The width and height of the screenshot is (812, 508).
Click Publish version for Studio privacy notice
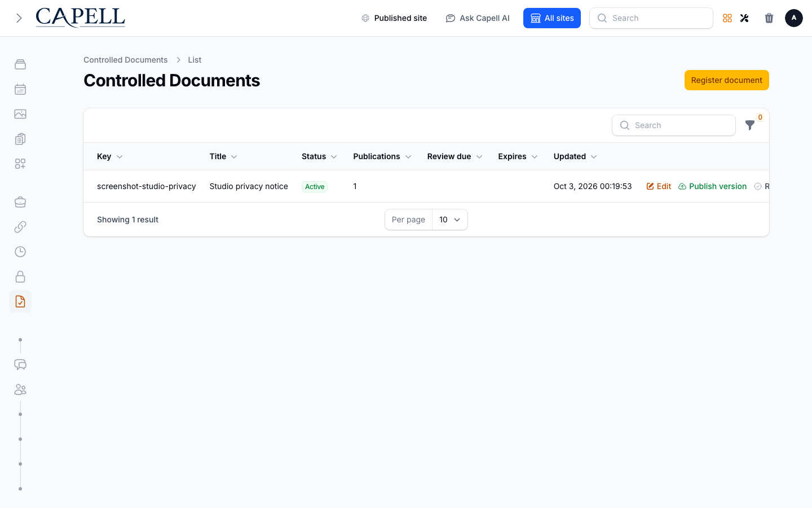[713, 186]
